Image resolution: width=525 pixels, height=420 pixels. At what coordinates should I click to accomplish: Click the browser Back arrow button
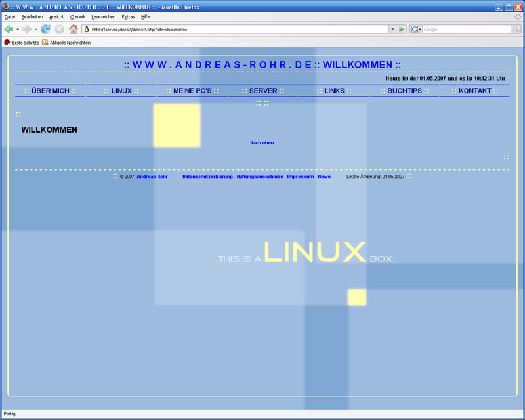9,30
